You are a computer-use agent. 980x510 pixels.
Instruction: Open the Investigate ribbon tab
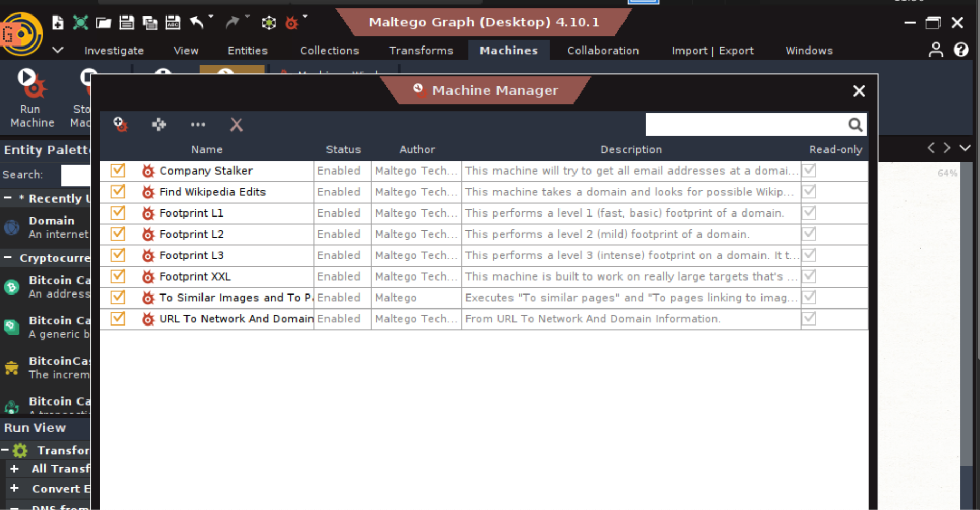pos(114,51)
